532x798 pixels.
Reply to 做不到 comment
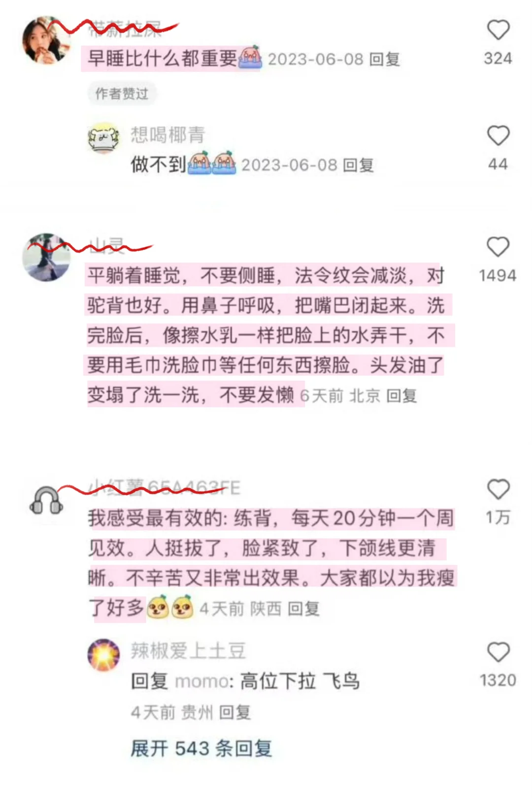(x=358, y=165)
